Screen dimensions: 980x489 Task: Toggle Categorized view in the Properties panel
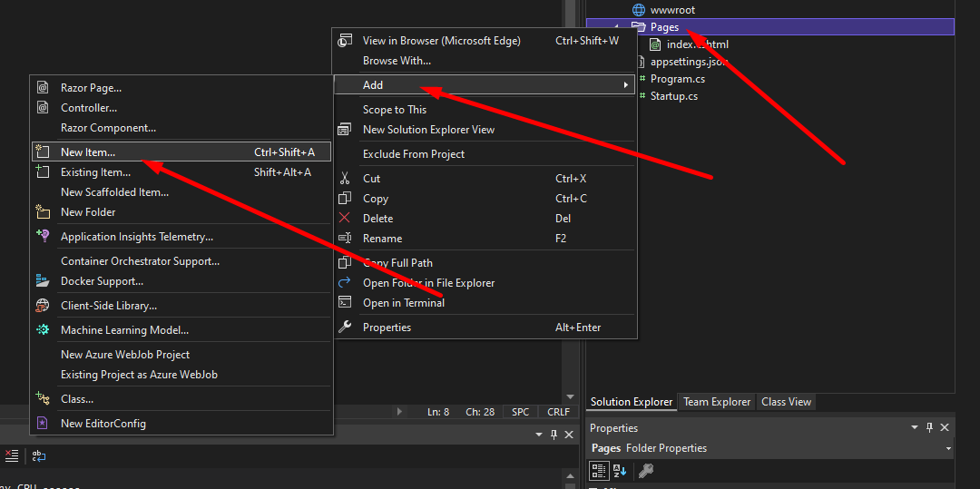coord(599,470)
